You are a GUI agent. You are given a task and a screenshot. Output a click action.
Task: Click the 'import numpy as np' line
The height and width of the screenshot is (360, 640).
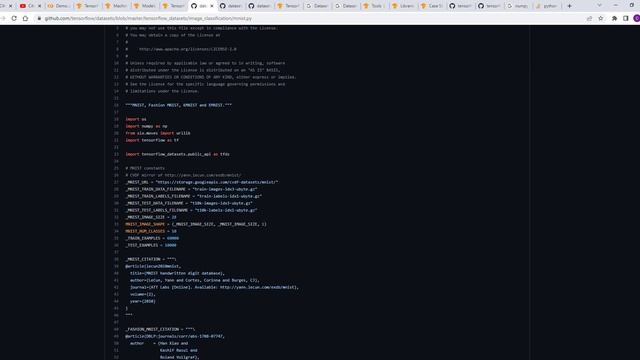pyautogui.click(x=146, y=126)
